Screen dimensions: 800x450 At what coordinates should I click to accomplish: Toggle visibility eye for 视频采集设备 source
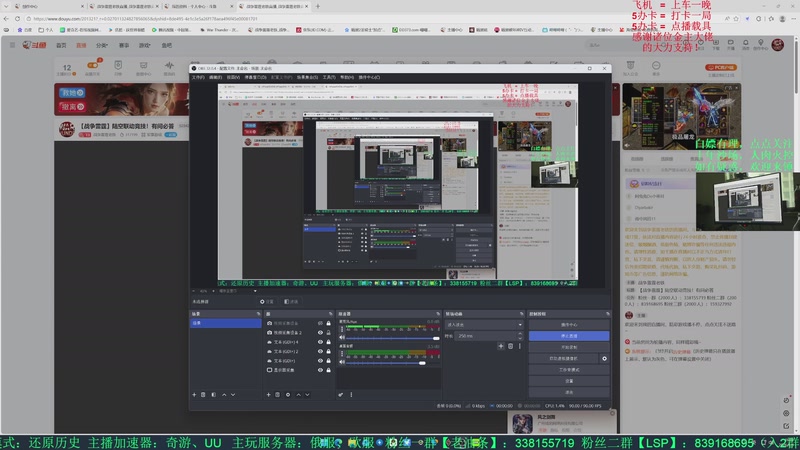tap(320, 323)
